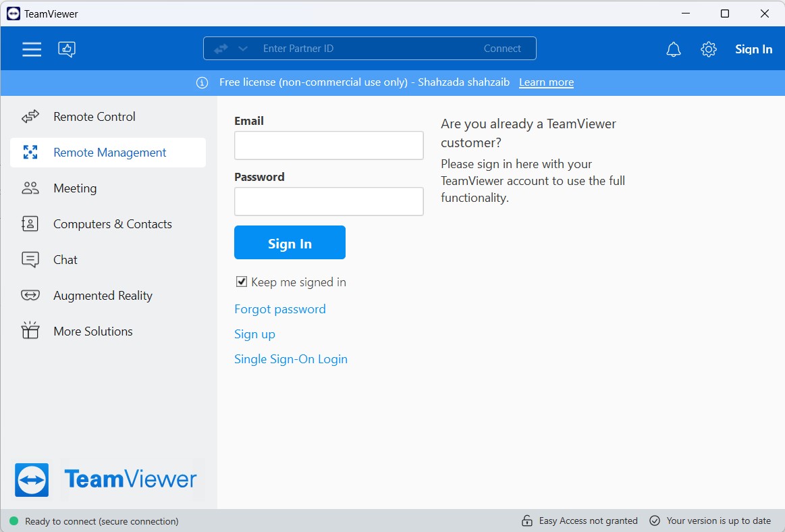Toggle the Keep me signed in checkbox
Viewport: 785px width, 532px height.
click(242, 282)
